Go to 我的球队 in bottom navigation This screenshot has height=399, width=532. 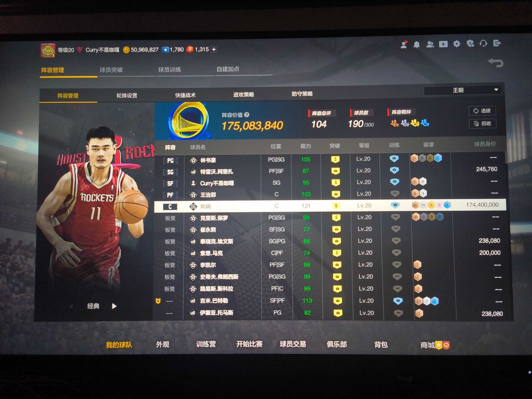pyautogui.click(x=119, y=345)
